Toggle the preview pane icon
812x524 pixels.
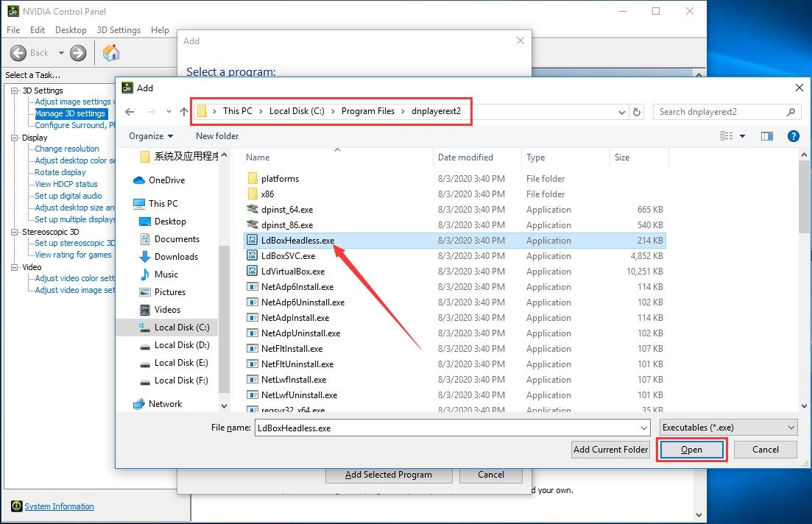pyautogui.click(x=767, y=135)
